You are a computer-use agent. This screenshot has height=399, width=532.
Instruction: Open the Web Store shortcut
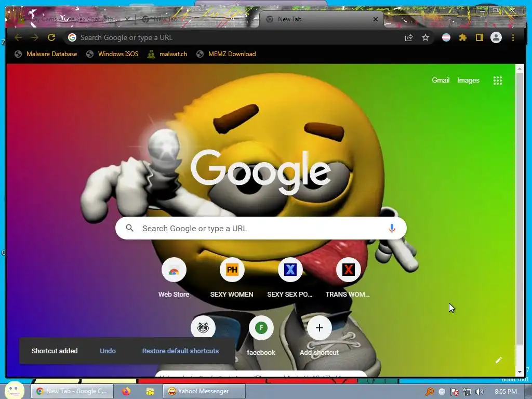coord(174,278)
